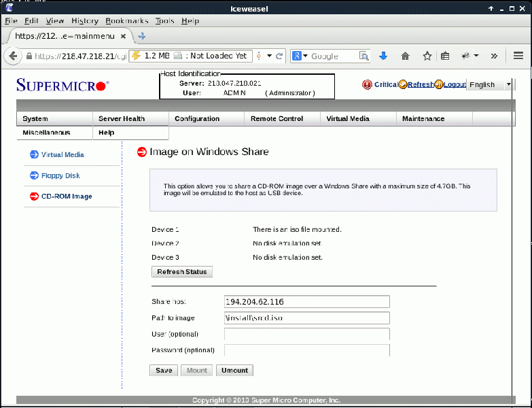This screenshot has height=408, width=532.
Task: Bookmark this page with star icon
Action: [427, 56]
